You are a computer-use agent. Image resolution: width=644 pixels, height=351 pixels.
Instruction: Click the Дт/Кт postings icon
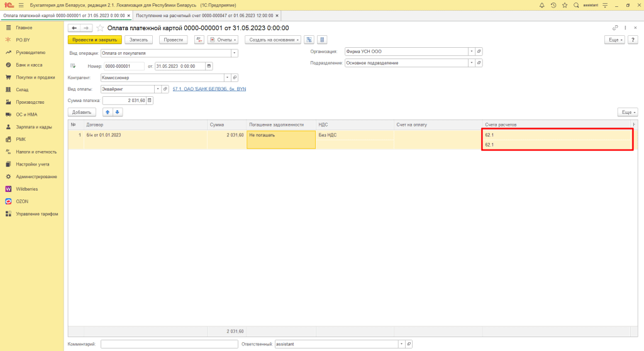coord(199,40)
